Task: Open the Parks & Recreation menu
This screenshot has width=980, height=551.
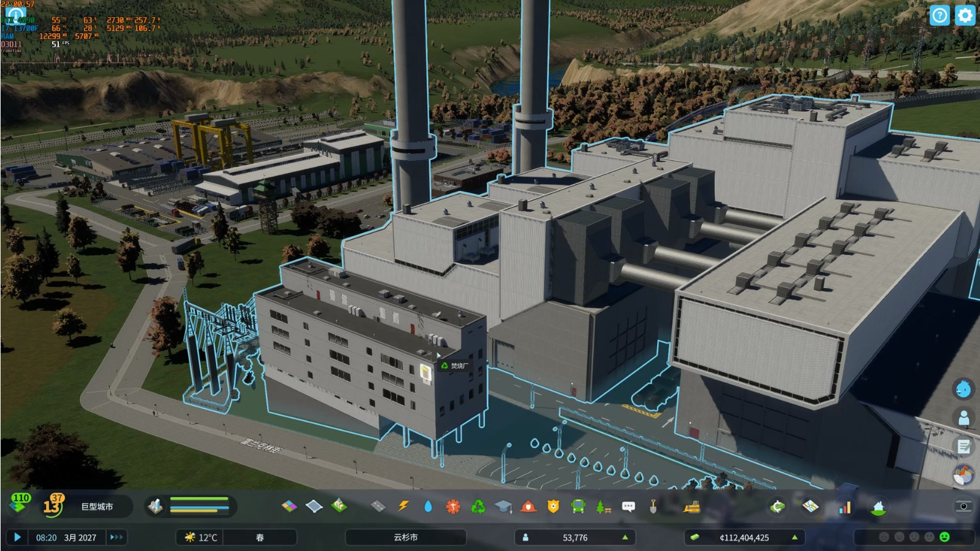Action: [603, 506]
